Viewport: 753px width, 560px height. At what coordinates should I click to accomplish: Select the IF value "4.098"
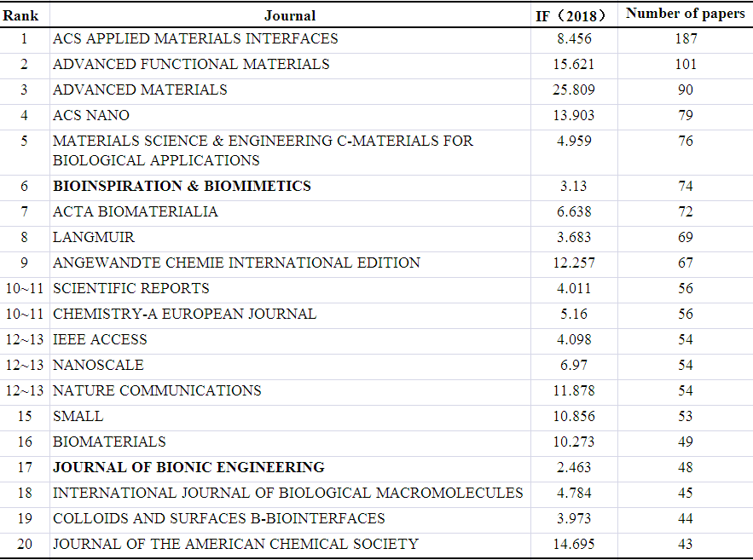click(574, 339)
